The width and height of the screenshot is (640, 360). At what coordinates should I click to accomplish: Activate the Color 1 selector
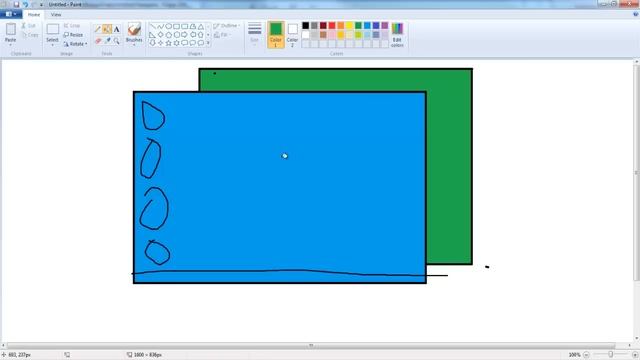276,34
